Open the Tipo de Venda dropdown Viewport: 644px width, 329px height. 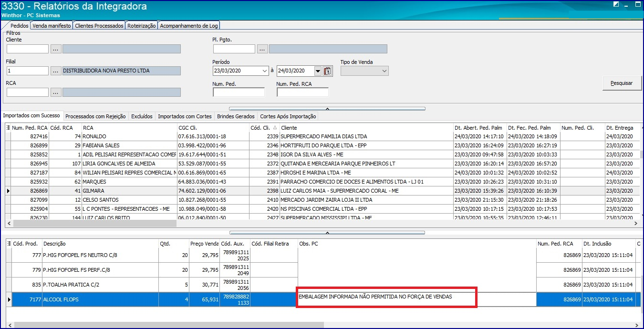[x=384, y=71]
